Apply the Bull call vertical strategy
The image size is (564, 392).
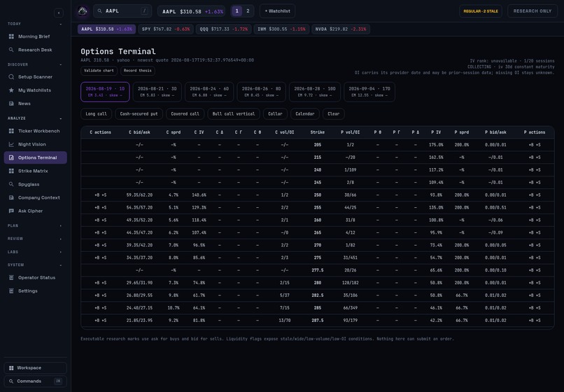click(x=234, y=113)
